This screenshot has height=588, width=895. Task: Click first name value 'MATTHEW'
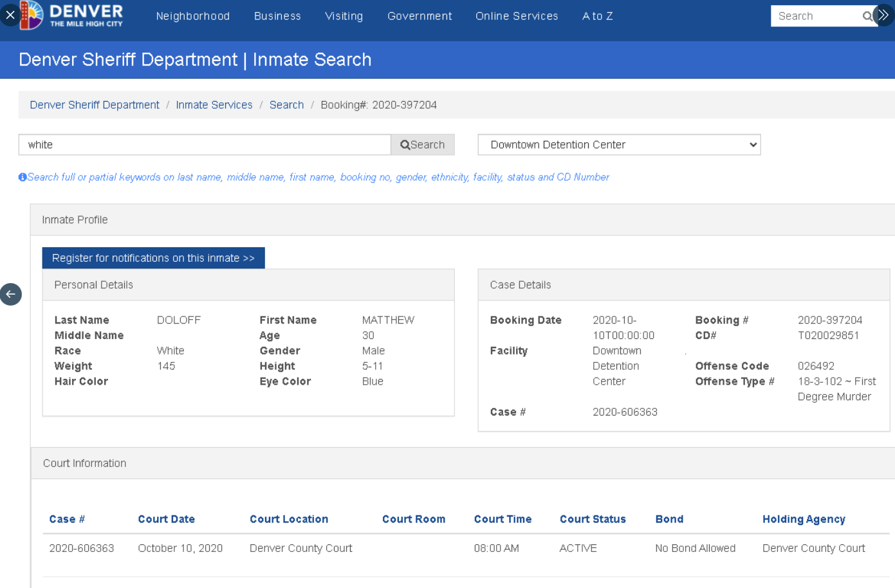388,320
